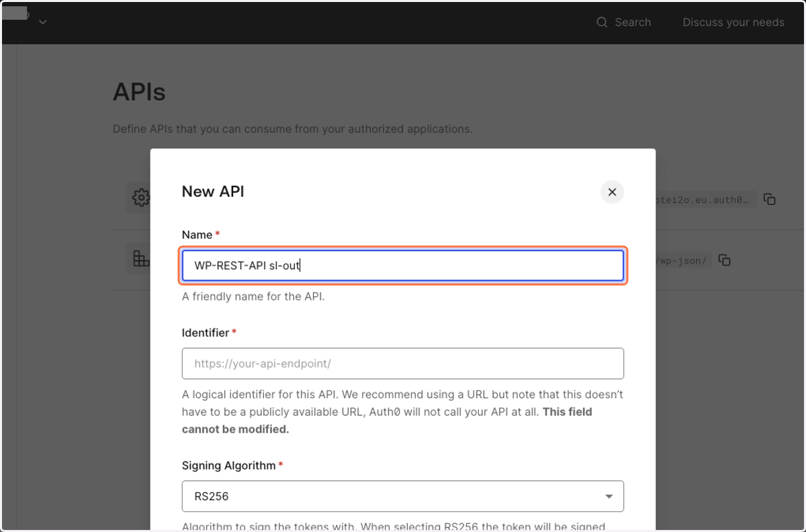Open the Signing Algorithm RS256 dropdown

click(403, 496)
